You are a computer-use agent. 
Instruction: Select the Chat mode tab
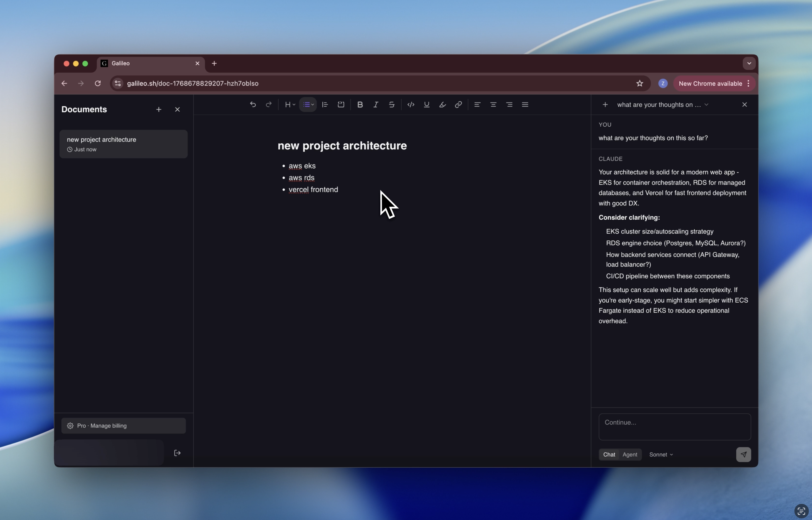point(609,455)
